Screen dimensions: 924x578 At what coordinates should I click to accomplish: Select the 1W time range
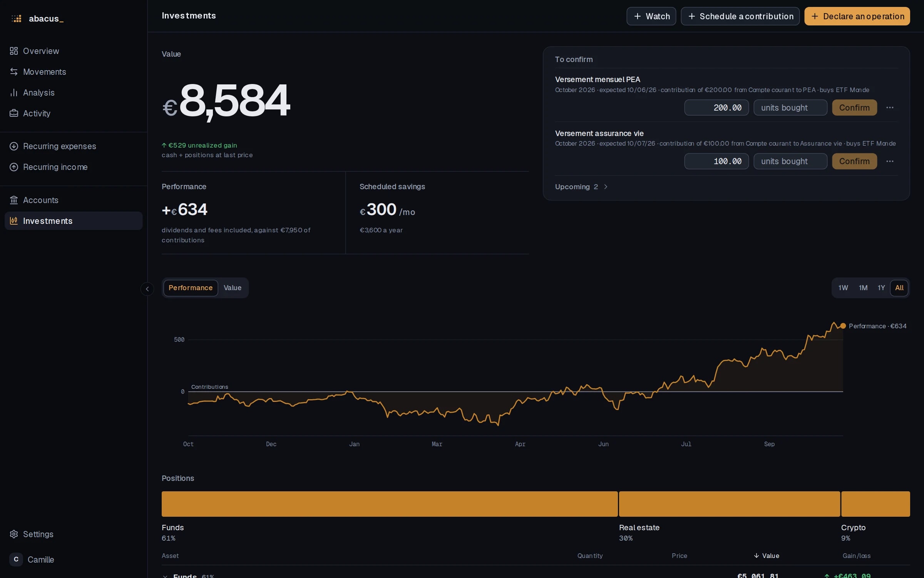point(843,288)
